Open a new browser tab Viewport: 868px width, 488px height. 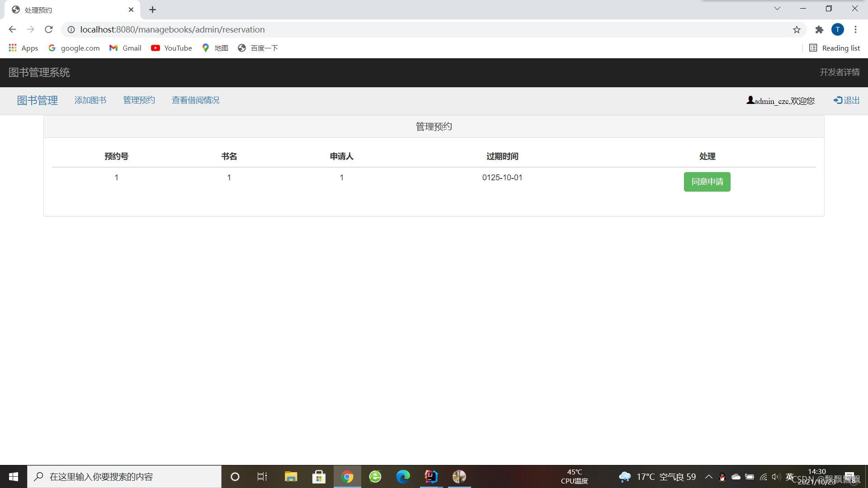(152, 9)
